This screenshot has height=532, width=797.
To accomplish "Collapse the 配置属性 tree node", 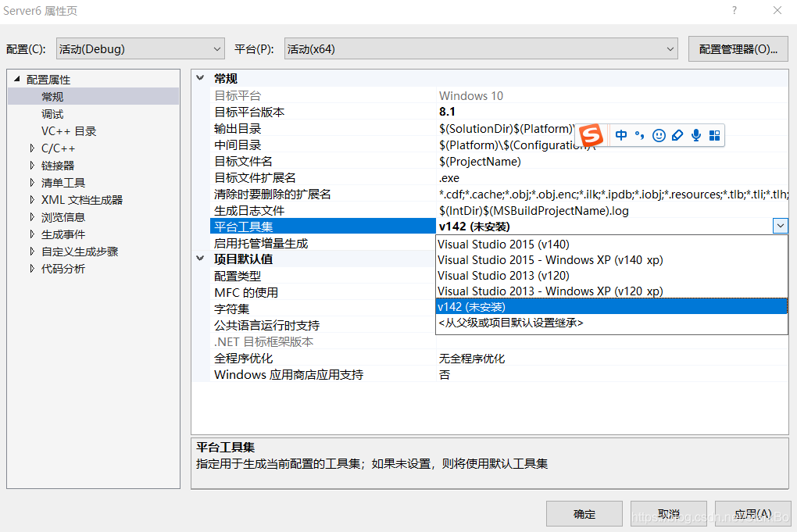I will pos(16,79).
